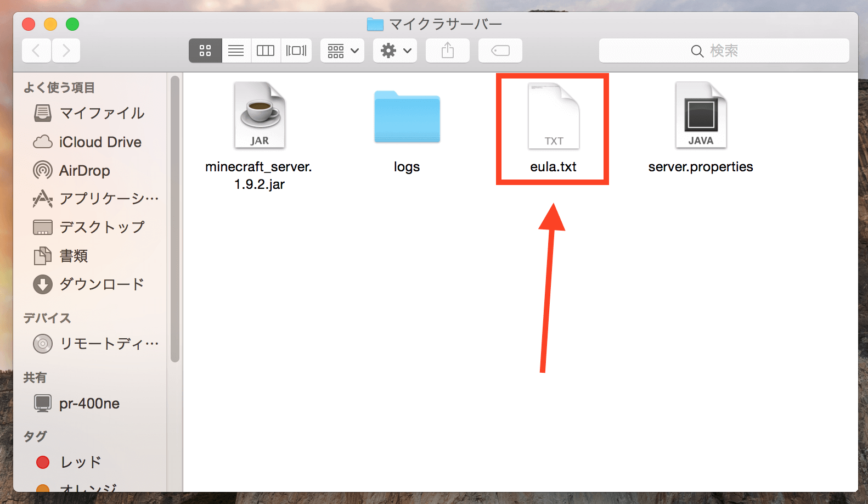Screen dimensions: 868x504
Task: Click the red tag color dot
Action: [x=43, y=462]
